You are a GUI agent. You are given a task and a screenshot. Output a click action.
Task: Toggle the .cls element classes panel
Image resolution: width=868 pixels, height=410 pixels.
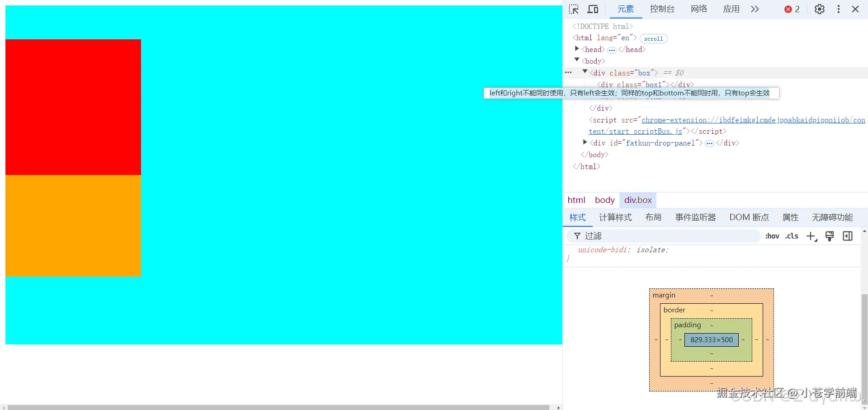[792, 236]
